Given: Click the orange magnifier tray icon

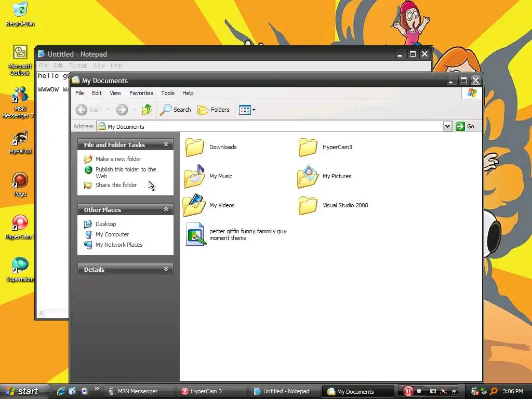Looking at the screenshot, I should (494, 392).
